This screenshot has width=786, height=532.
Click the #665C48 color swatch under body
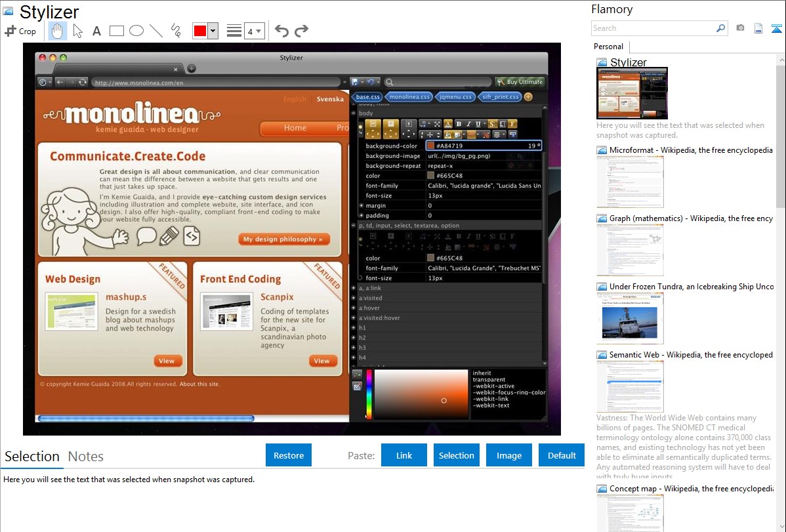(x=430, y=176)
